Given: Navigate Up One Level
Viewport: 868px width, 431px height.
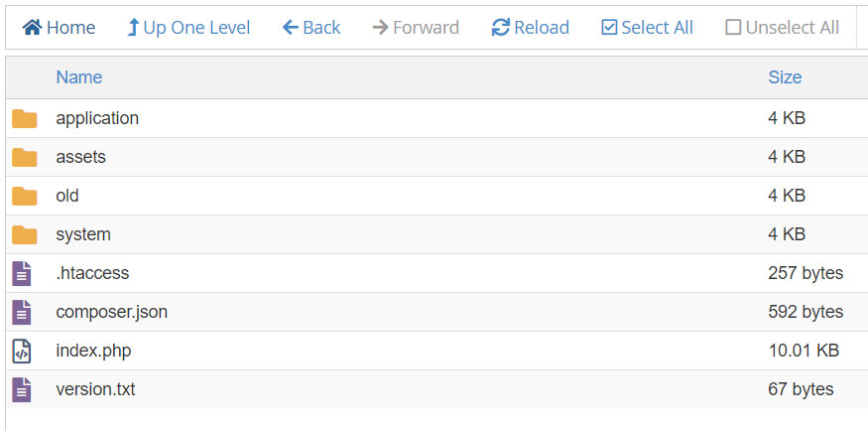Looking at the screenshot, I should click(188, 28).
